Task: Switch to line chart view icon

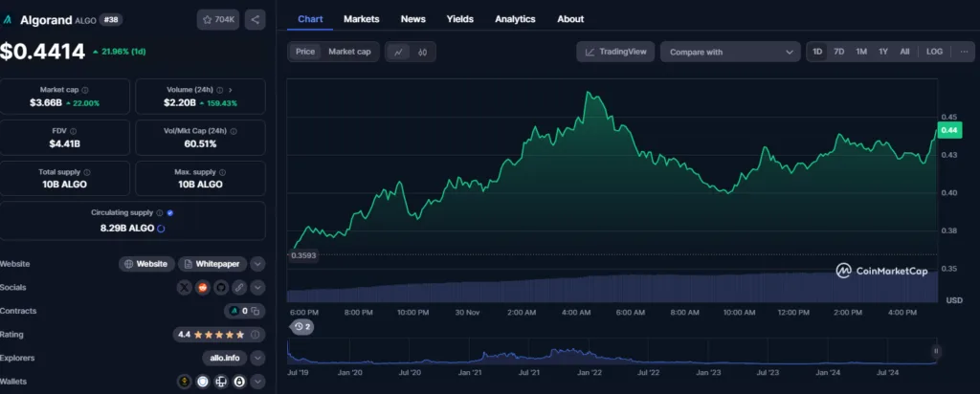Action: click(398, 52)
